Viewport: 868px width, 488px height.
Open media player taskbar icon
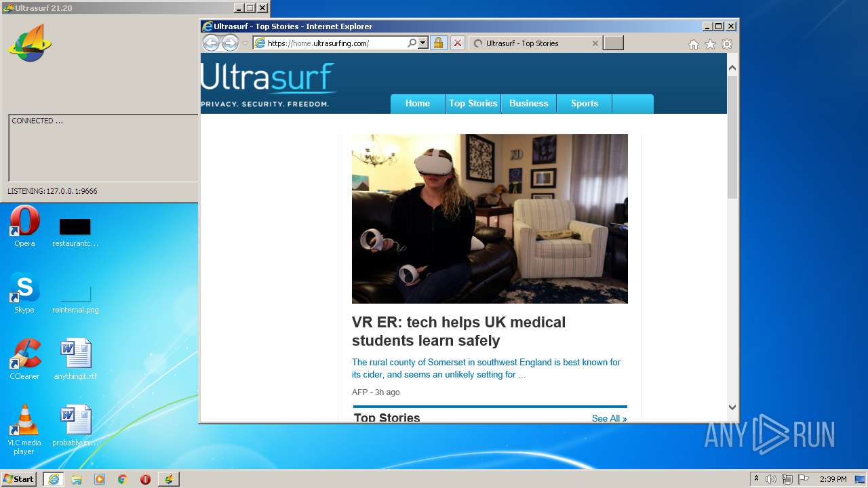pyautogui.click(x=100, y=479)
